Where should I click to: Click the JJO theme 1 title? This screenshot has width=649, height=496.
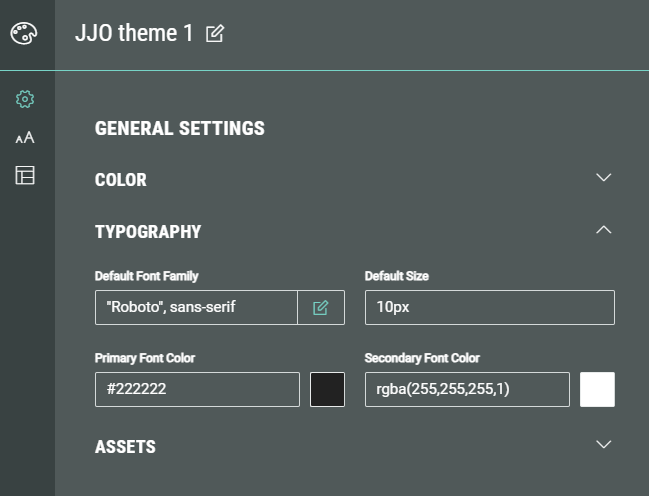(134, 34)
